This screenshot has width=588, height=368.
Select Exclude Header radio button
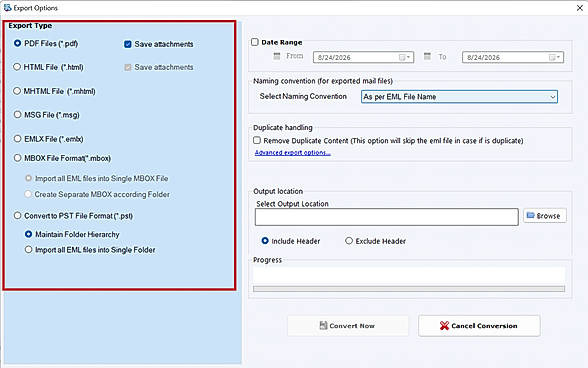(x=349, y=241)
